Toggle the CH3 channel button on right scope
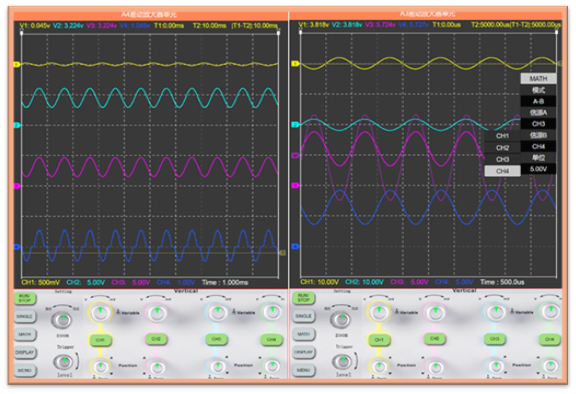 click(x=494, y=339)
